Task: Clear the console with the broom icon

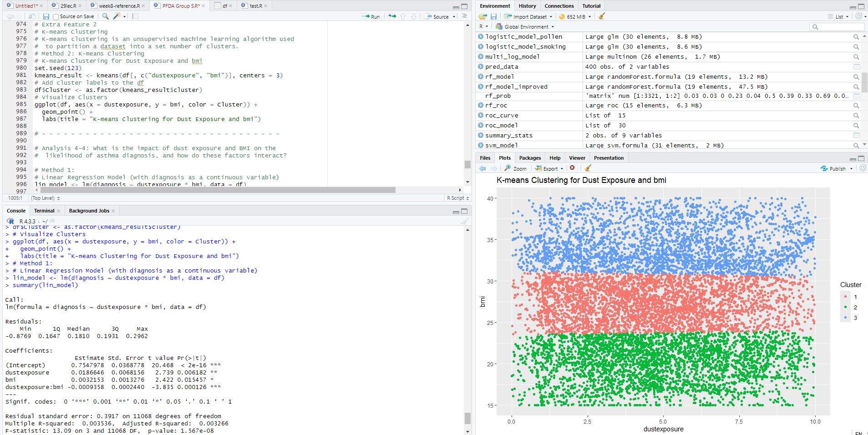Action: pos(464,221)
